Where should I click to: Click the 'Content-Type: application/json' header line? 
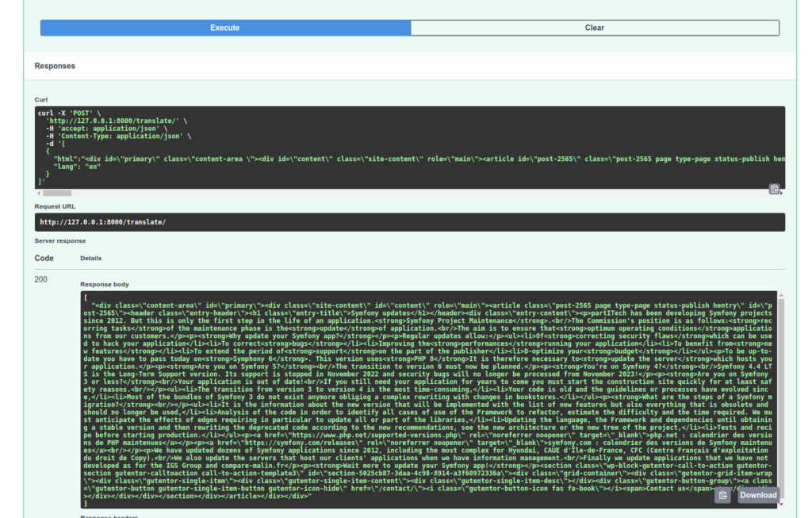pyautogui.click(x=119, y=136)
